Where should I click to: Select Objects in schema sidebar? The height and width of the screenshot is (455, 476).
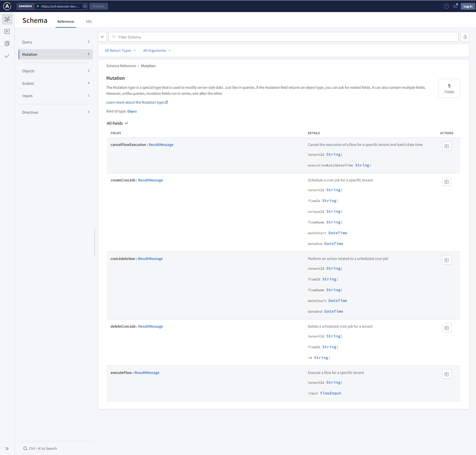pos(56,71)
